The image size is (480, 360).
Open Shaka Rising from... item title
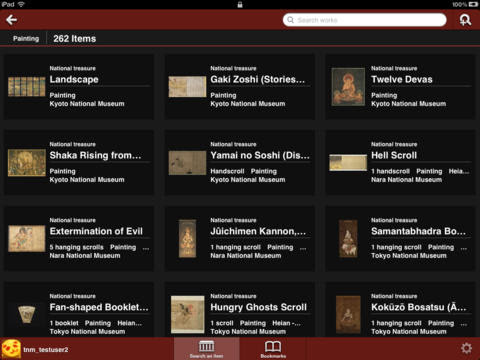[95, 155]
